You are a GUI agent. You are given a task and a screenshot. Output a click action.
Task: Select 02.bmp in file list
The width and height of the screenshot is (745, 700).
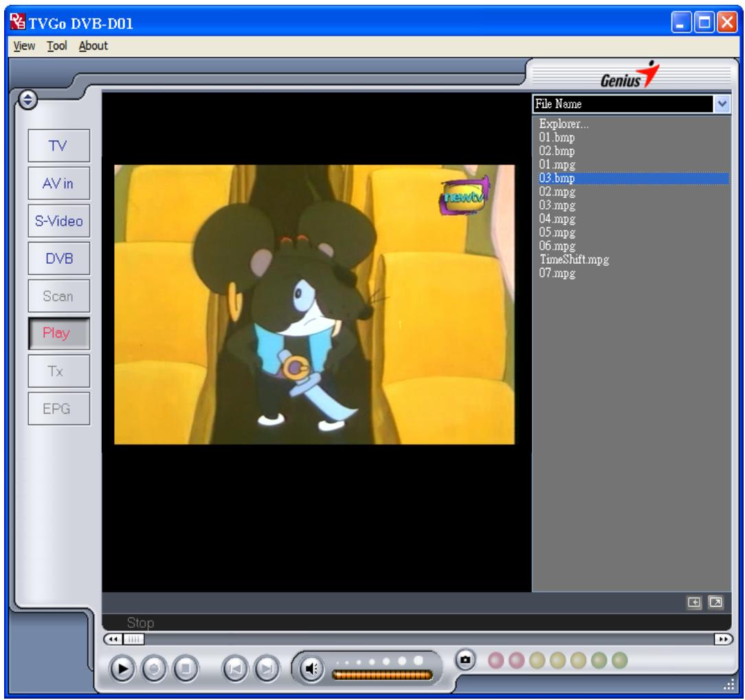tap(557, 151)
